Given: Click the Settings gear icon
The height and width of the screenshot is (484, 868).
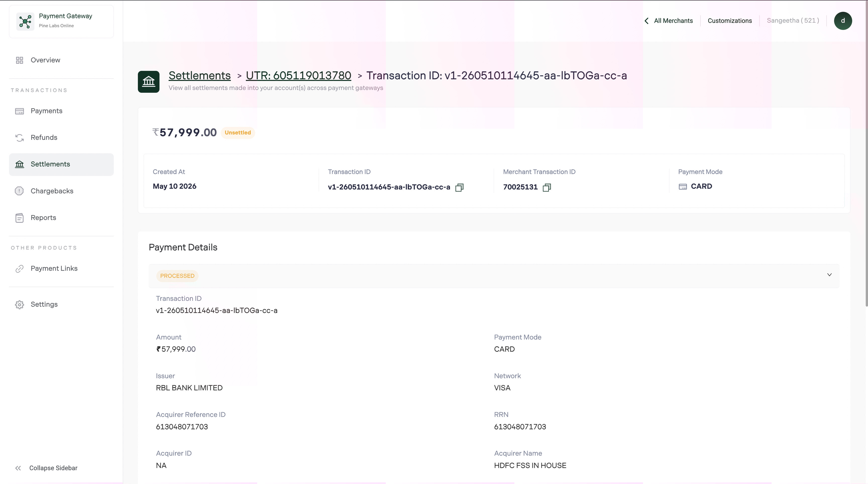Looking at the screenshot, I should point(20,305).
